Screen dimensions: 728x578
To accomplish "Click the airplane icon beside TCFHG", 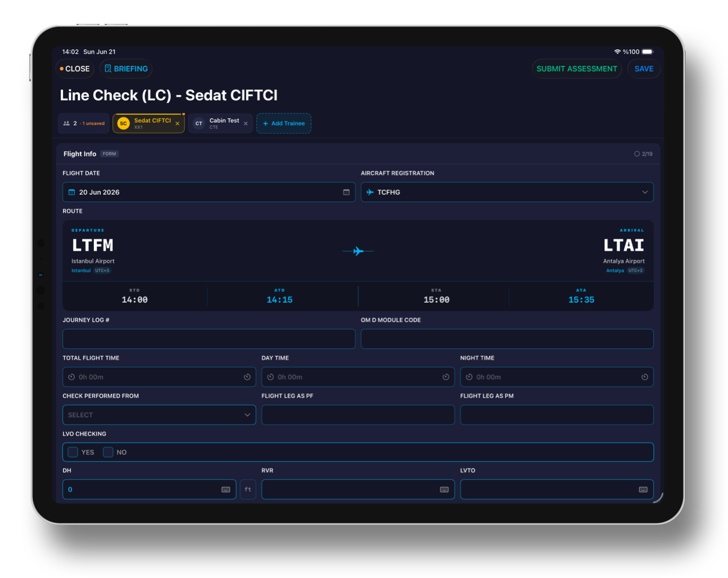I will coord(370,192).
